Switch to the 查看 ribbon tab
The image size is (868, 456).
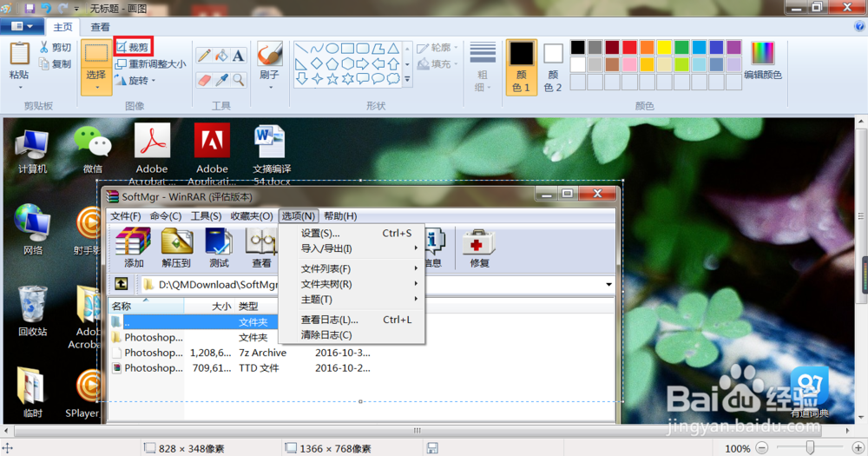coord(100,27)
